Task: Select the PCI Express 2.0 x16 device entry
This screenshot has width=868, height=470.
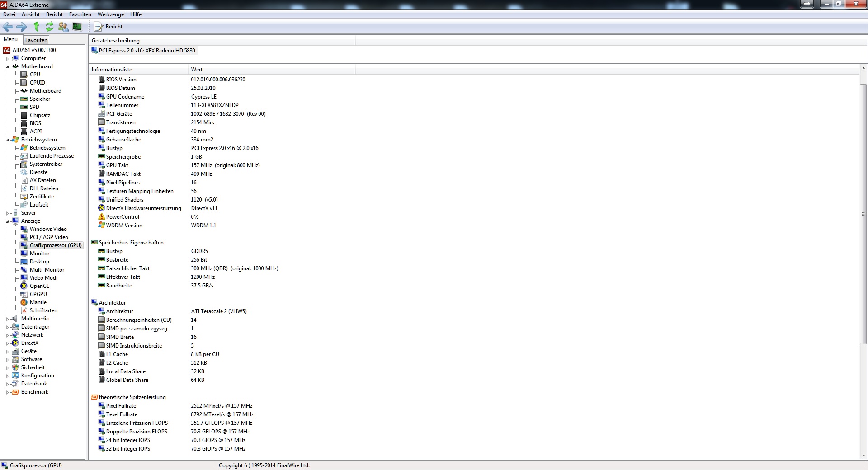Action: [x=144, y=51]
